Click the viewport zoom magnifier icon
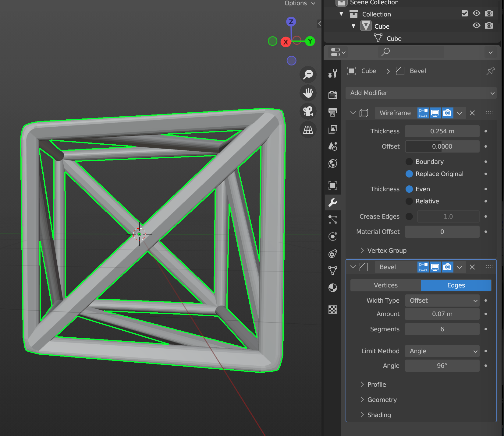Viewport: 504px width, 436px height. click(308, 74)
